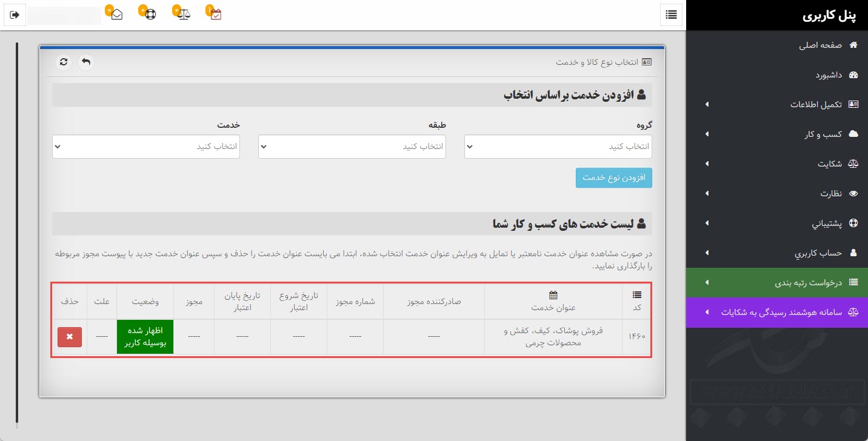868x441 pixels.
Task: Select تکمیل اطلاعات menu item
Action: 777,105
